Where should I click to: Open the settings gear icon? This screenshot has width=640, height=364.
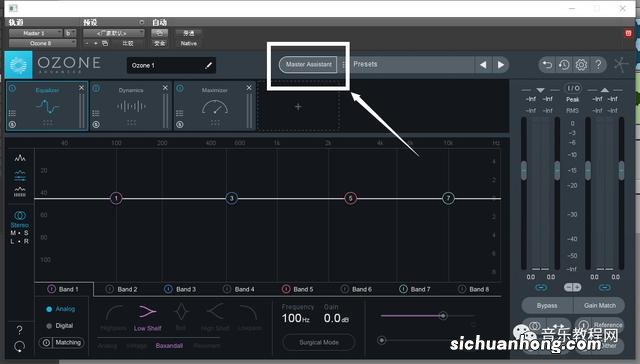pos(581,64)
